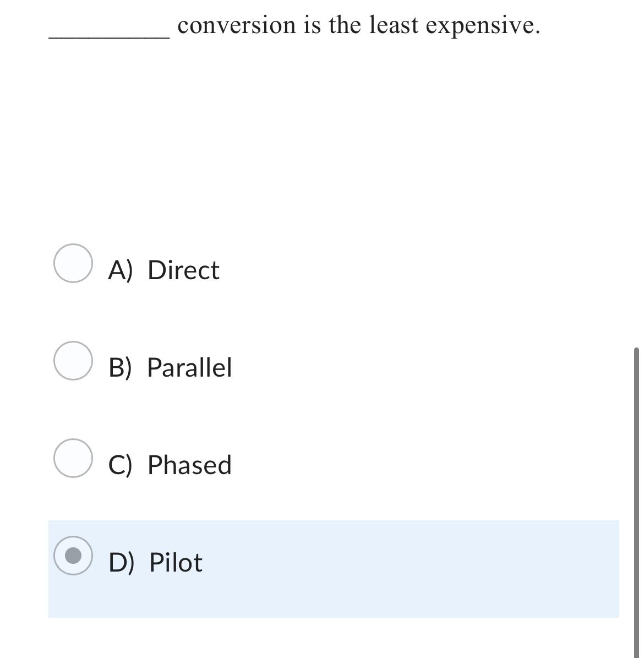Viewport: 644px width, 658px height.
Task: Click the 'Phased' option label text
Action: 189,465
